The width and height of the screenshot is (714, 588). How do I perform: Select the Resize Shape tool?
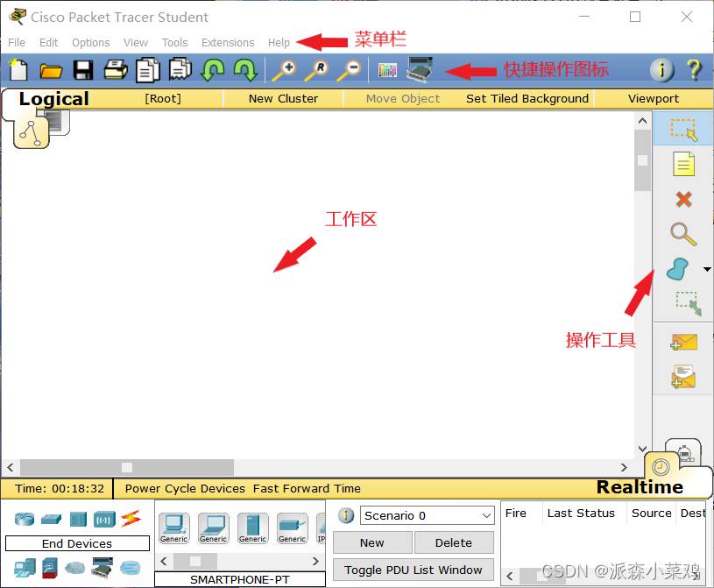[x=688, y=304]
